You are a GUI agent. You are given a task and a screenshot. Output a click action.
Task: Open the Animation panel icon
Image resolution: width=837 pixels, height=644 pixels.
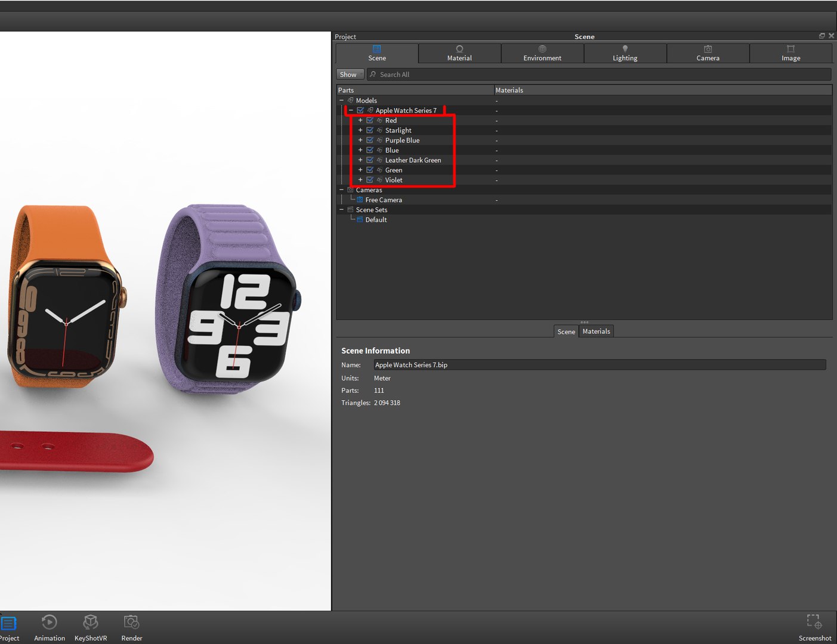click(x=49, y=623)
